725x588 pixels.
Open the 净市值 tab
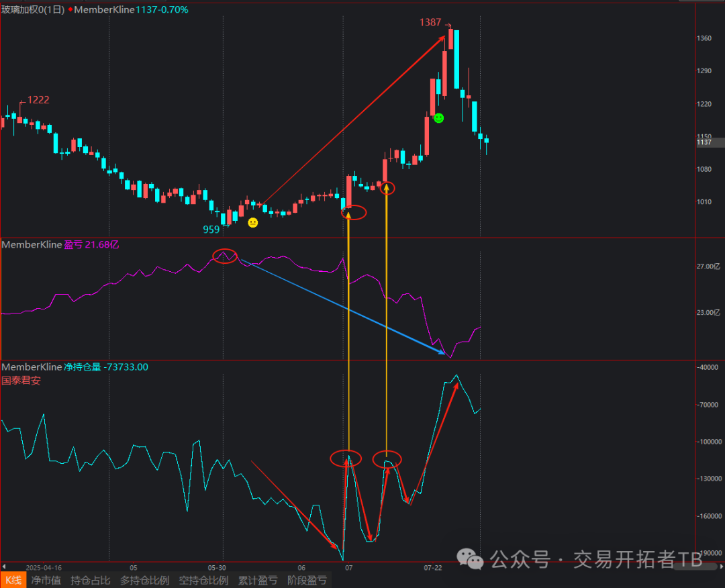point(46,580)
